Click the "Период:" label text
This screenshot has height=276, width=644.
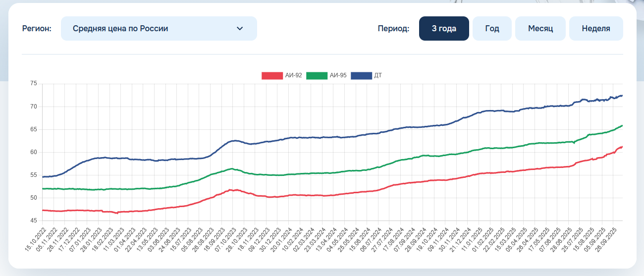[393, 29]
